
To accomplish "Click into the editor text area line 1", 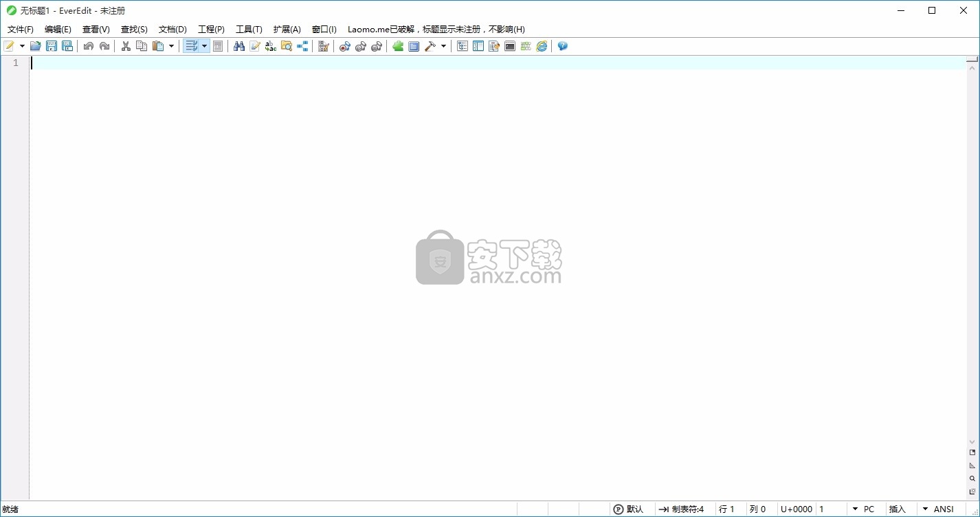I will [498, 63].
